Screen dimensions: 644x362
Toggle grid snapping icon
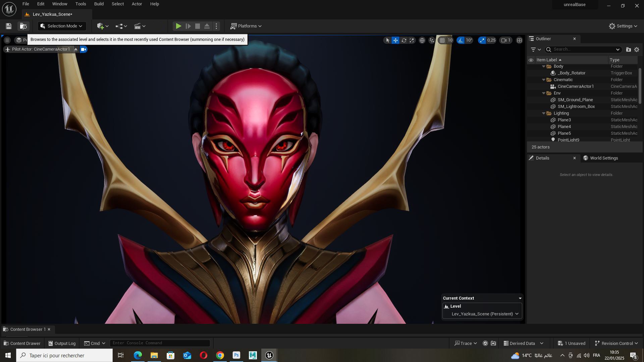(442, 40)
